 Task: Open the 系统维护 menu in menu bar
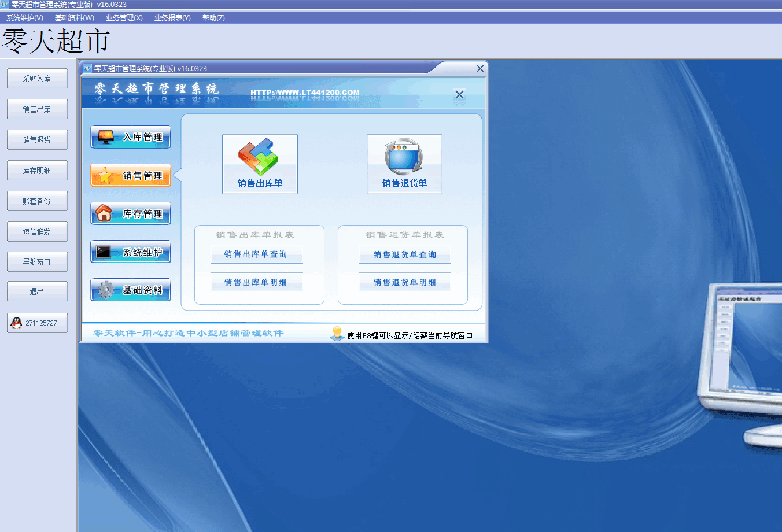coord(25,18)
